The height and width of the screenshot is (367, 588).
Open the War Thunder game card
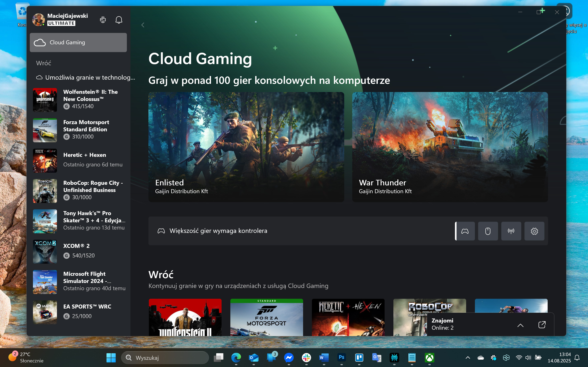(450, 147)
